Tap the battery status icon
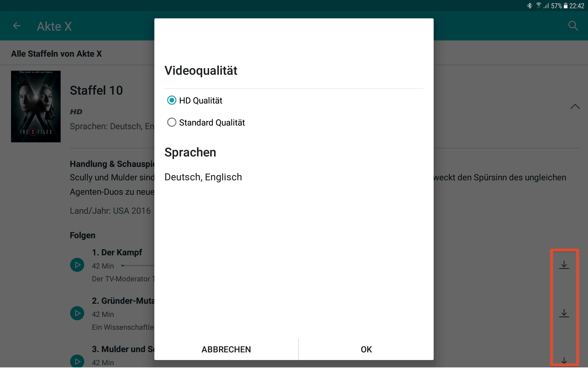 pos(566,6)
